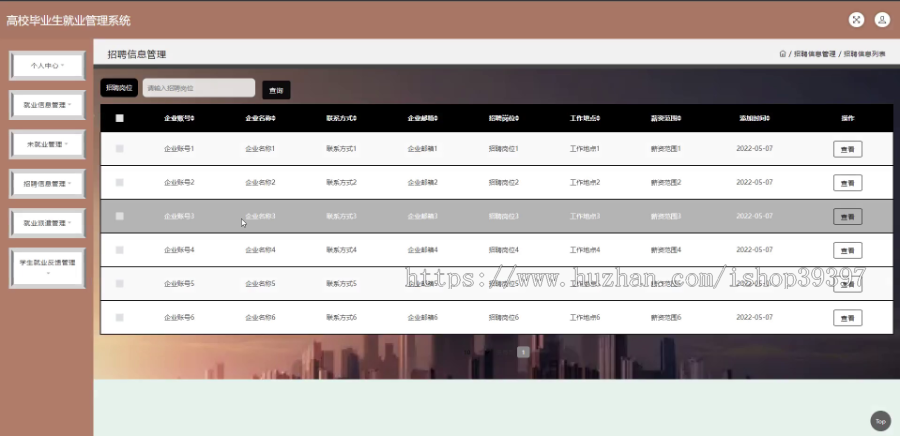Check the box for row 企业账号2

click(119, 182)
